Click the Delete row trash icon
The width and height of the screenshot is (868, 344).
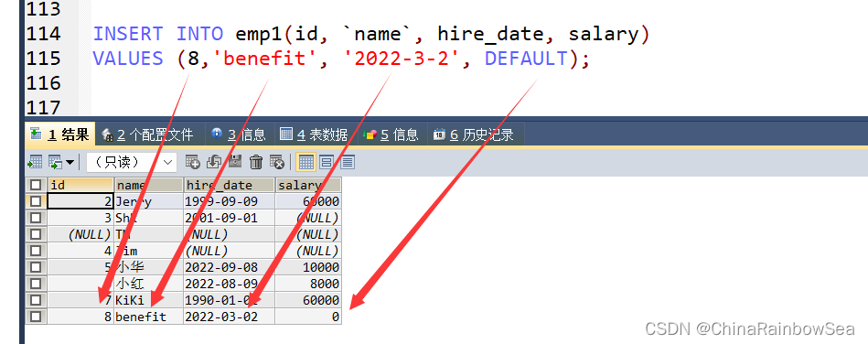coord(256,162)
